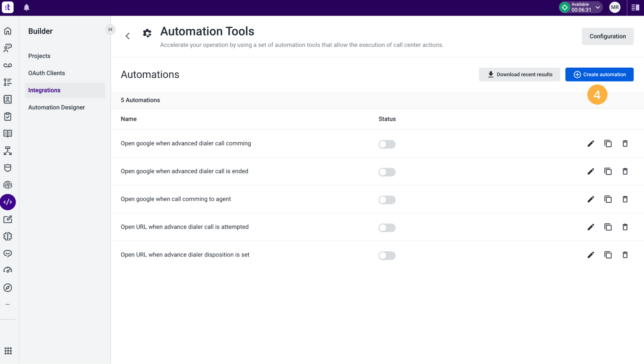The height and width of the screenshot is (364, 644).
Task: Open the AI brain icon in the sidebar
Action: click(8, 236)
